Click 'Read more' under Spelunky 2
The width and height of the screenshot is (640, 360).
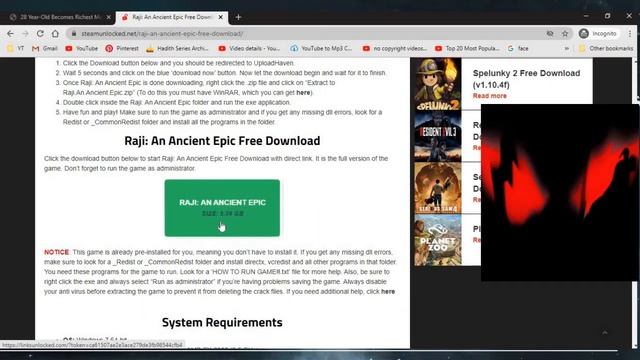tap(489, 96)
